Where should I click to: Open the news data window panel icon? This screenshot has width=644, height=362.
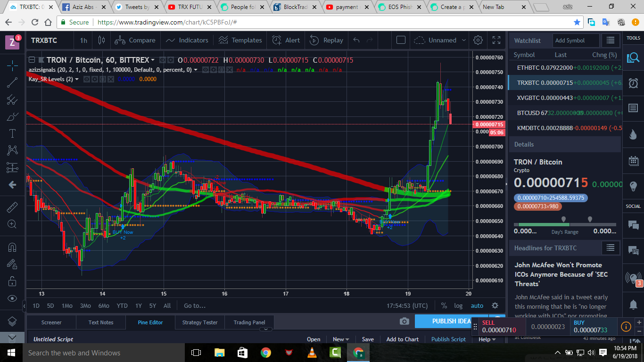coord(633,108)
